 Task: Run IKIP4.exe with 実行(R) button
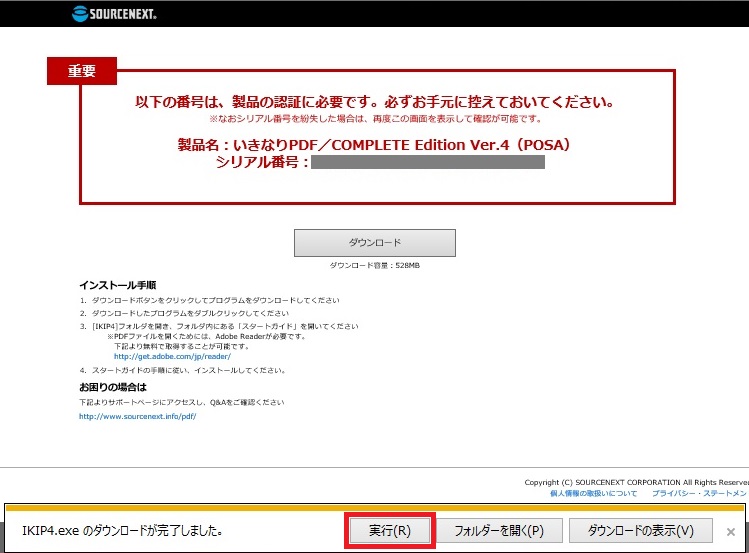(390, 531)
